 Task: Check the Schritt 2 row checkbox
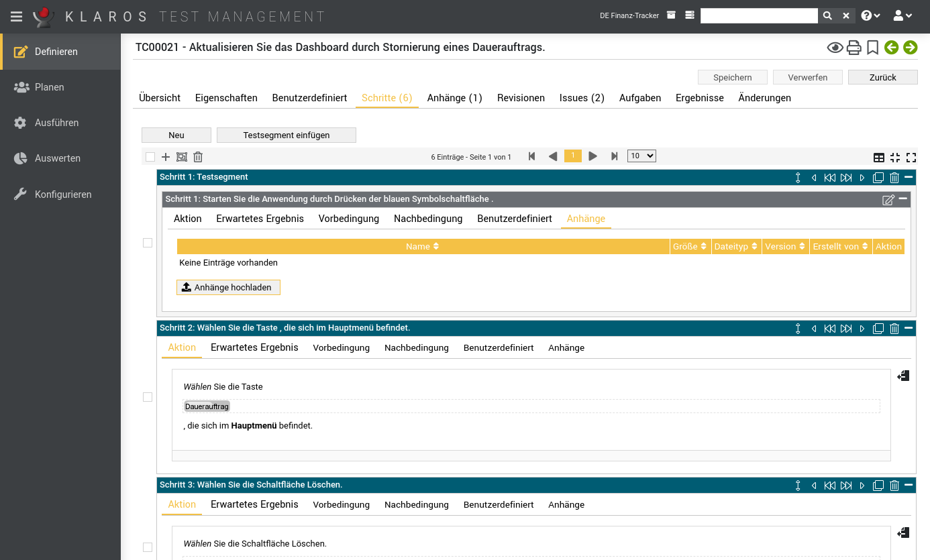coord(148,397)
